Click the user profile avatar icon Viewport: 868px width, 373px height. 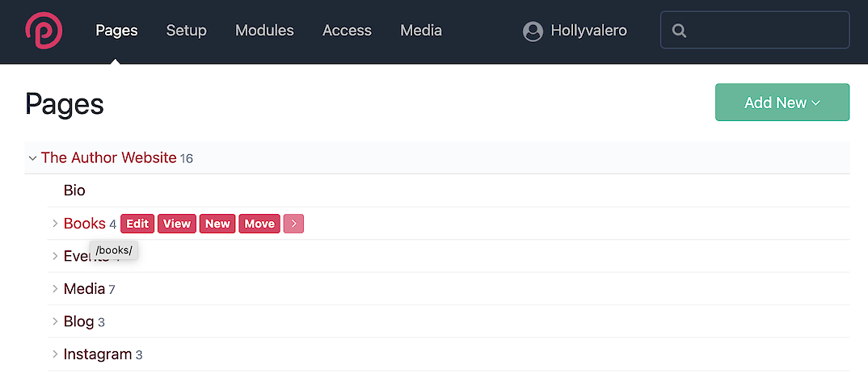click(533, 31)
